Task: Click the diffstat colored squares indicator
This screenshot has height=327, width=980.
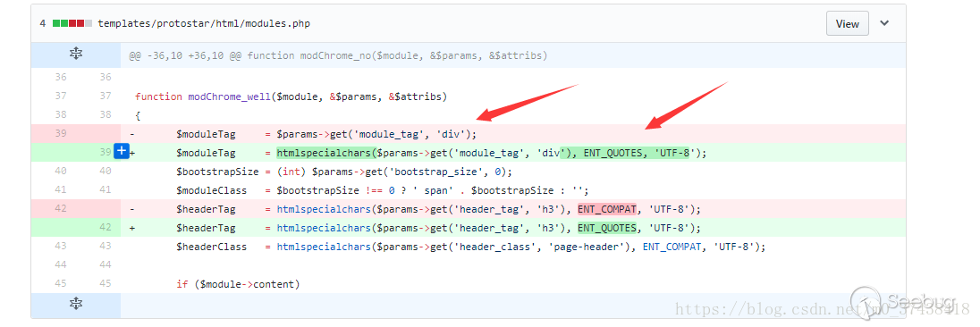Action: pyautogui.click(x=72, y=23)
